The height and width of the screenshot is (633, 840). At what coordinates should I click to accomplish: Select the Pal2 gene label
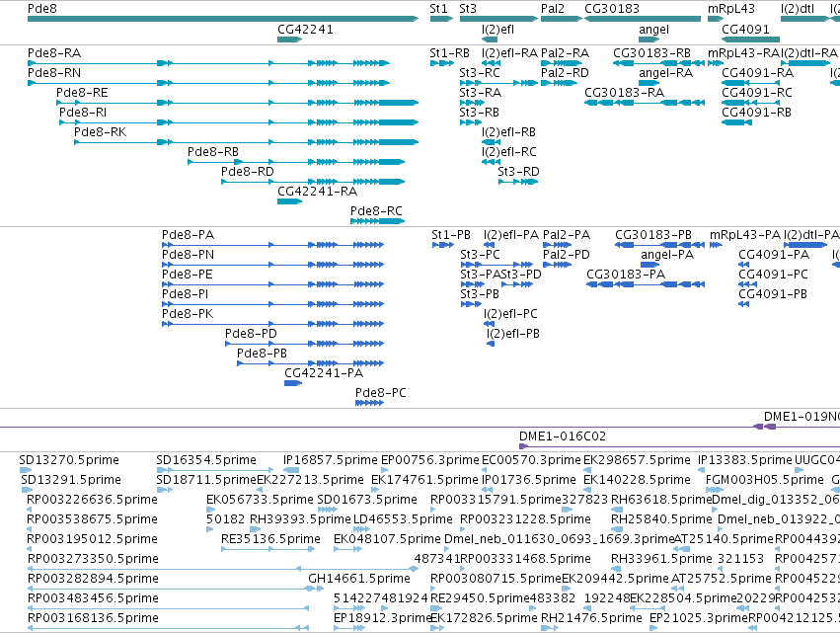(553, 9)
